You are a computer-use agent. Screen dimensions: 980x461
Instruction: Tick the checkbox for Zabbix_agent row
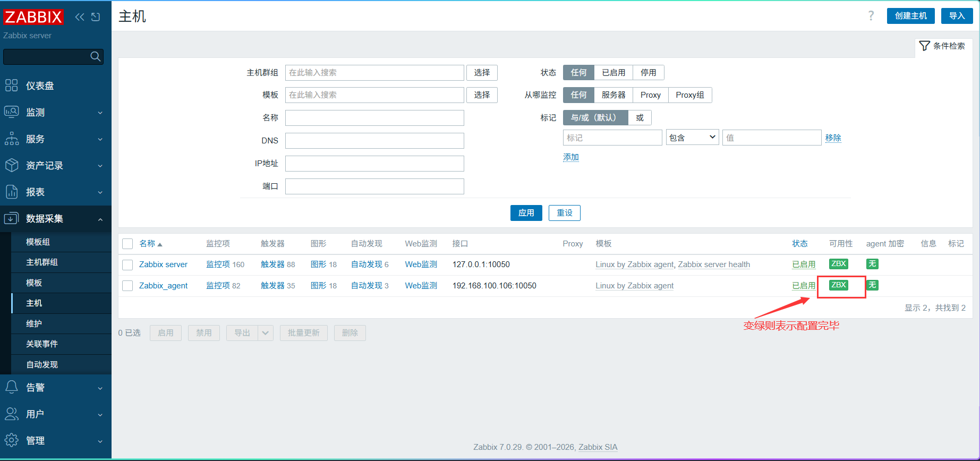tap(127, 286)
